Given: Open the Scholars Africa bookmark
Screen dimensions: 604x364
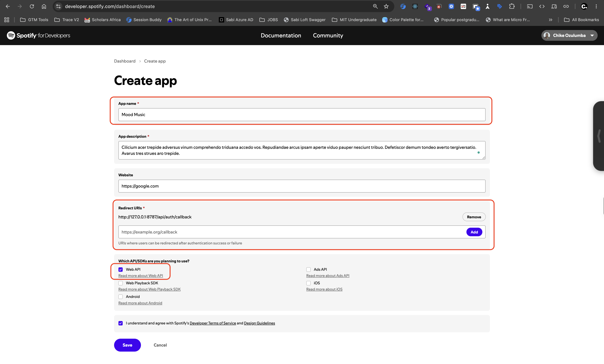Looking at the screenshot, I should (x=103, y=20).
